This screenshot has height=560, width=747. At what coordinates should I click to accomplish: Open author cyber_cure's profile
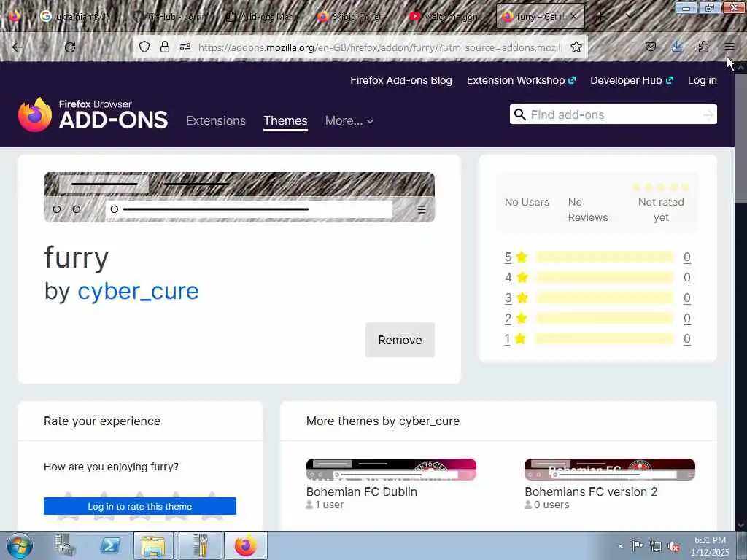pyautogui.click(x=138, y=291)
